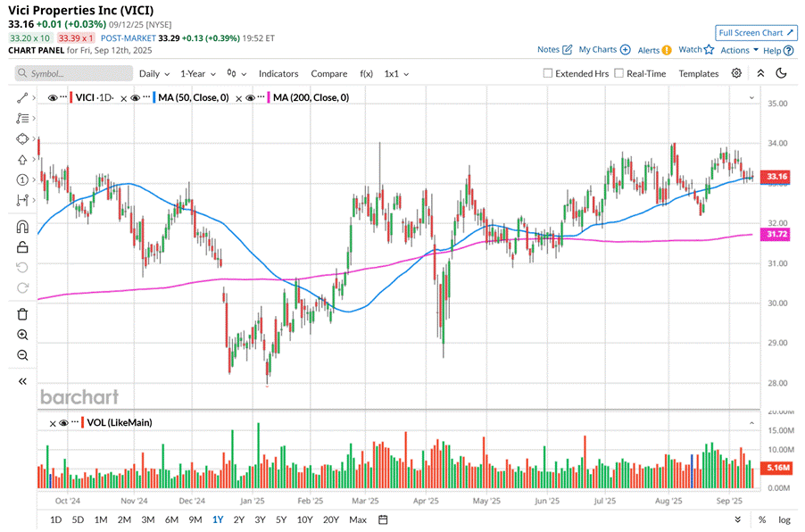Hide the VOL indicator
Screen dimensions: 805x532
pos(63,422)
